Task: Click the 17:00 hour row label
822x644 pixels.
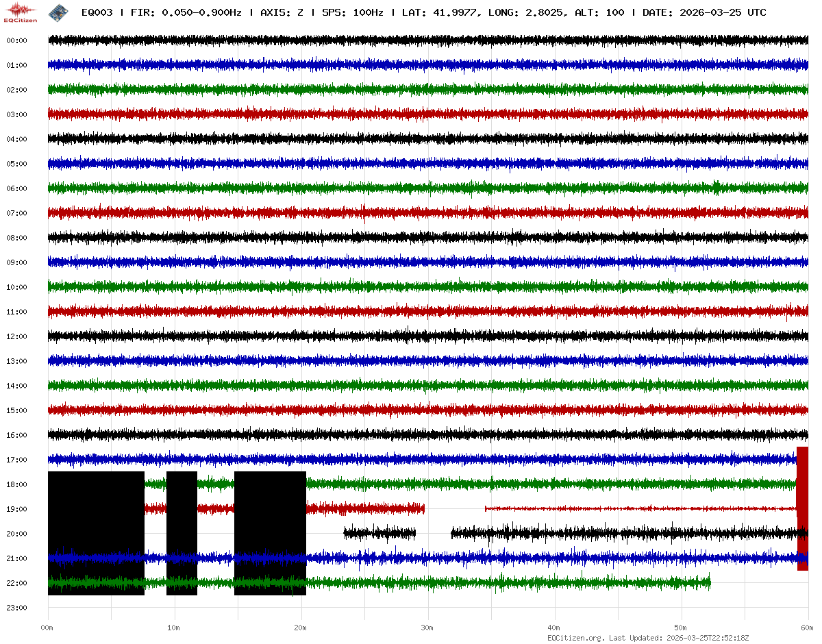Action: (x=16, y=460)
